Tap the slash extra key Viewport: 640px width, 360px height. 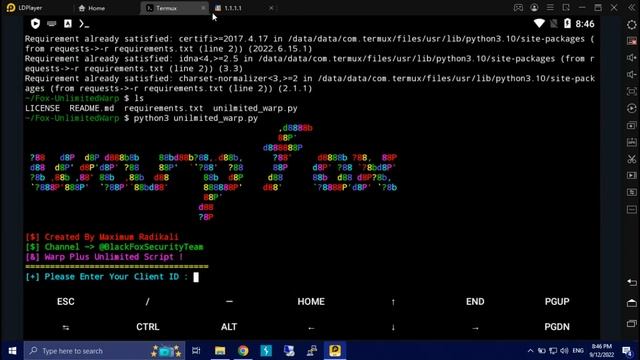click(147, 302)
